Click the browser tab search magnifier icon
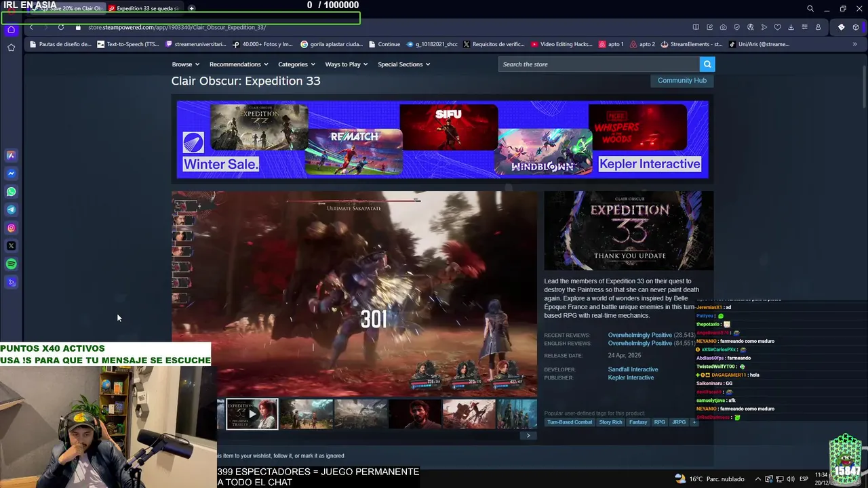 810,9
